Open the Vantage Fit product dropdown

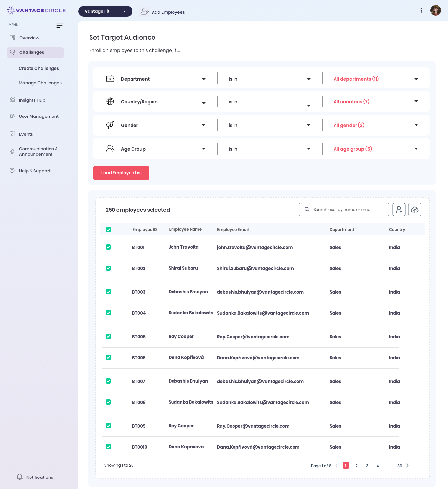pos(105,11)
